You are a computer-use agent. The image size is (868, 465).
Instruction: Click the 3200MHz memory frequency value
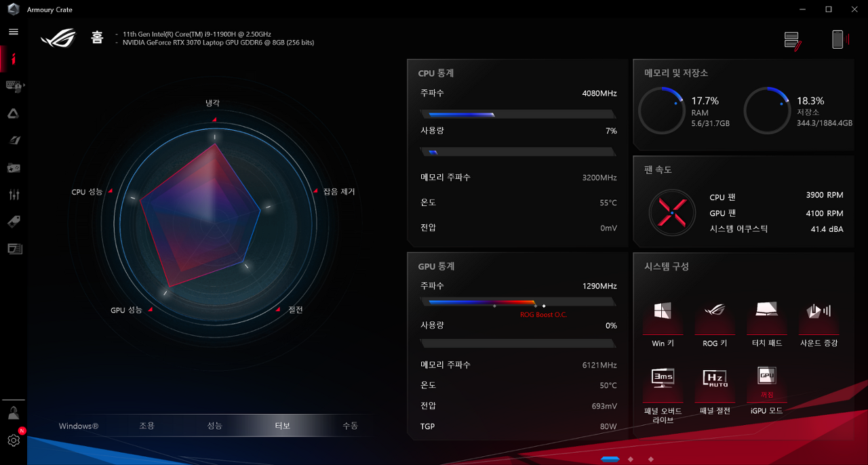coord(599,178)
